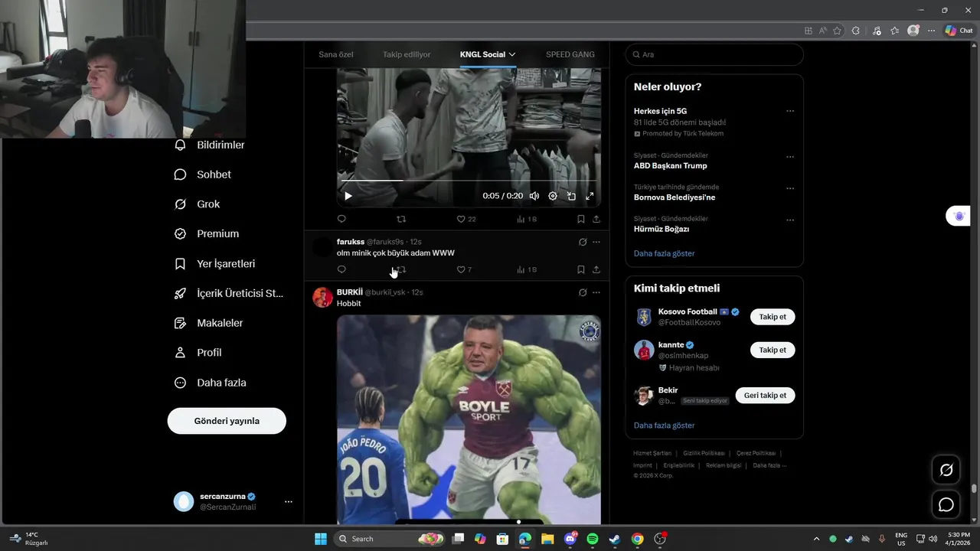The height and width of the screenshot is (551, 980).
Task: Open Steam from the taskbar
Action: click(x=615, y=539)
